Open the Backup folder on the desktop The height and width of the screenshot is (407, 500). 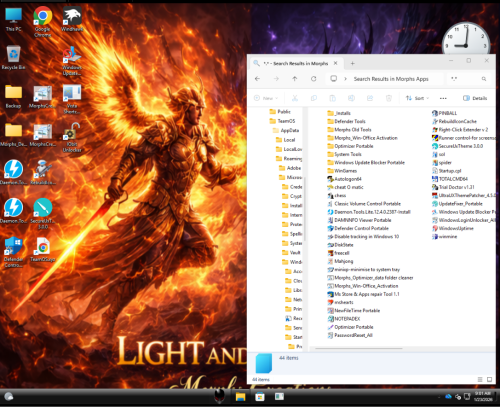point(13,96)
